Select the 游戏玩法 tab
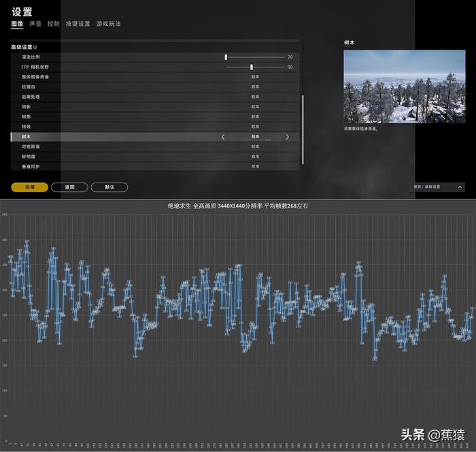 [109, 24]
